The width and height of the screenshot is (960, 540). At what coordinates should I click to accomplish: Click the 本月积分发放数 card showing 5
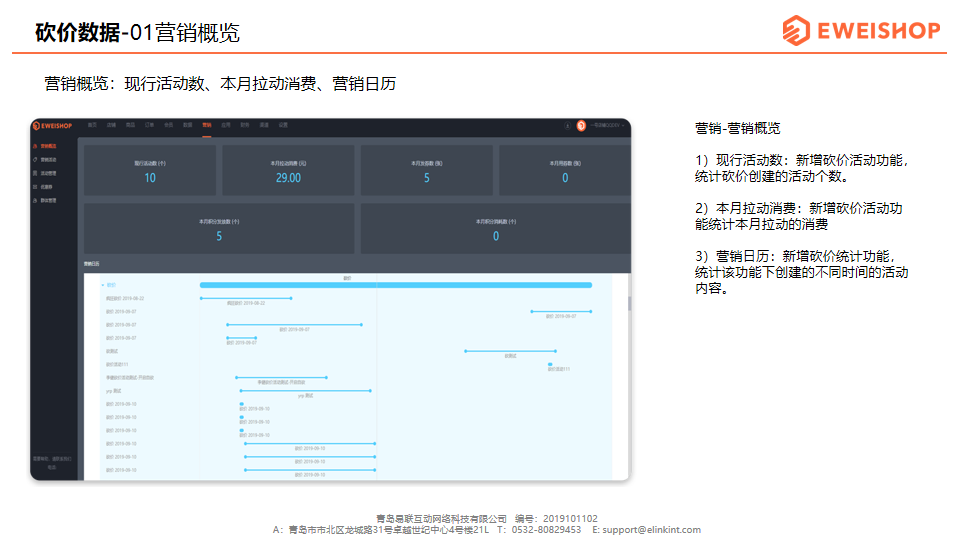(x=219, y=229)
